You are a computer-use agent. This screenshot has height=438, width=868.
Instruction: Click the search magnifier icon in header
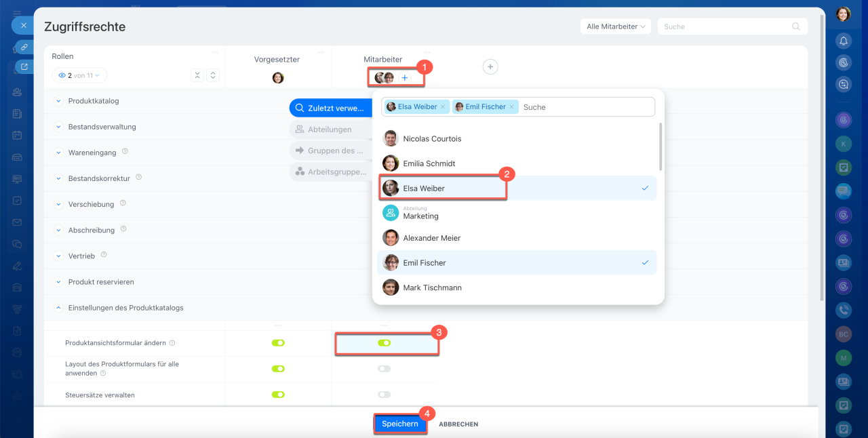(x=796, y=26)
